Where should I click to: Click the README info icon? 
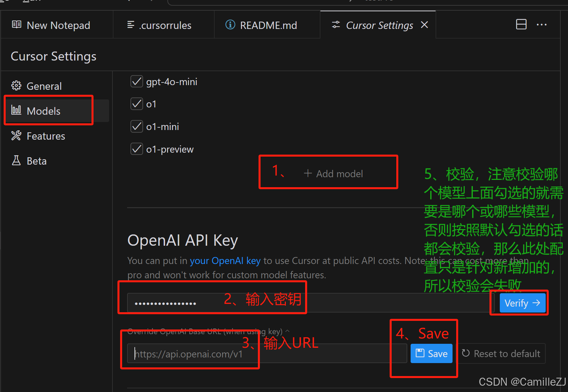tap(230, 25)
